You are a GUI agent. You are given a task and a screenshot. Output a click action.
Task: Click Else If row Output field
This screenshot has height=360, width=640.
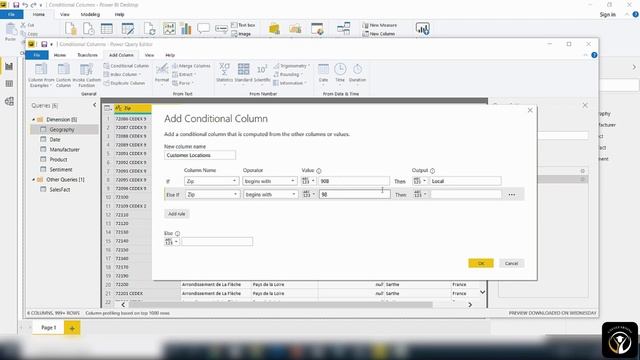[x=466, y=195]
